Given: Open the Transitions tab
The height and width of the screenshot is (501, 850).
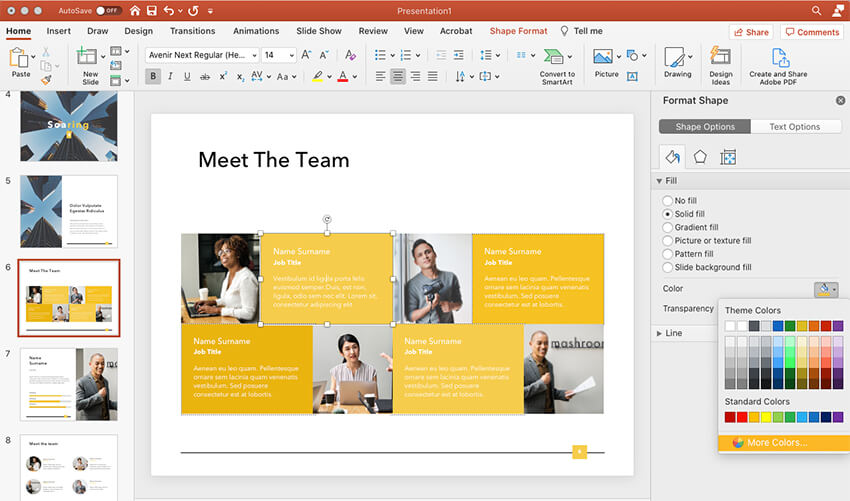Looking at the screenshot, I should tap(192, 31).
